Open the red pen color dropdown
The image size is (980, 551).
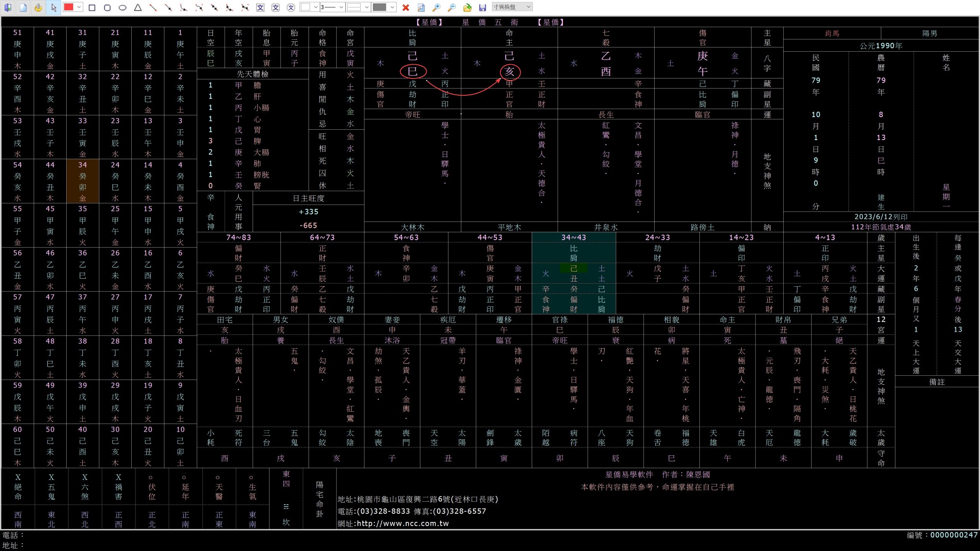79,7
